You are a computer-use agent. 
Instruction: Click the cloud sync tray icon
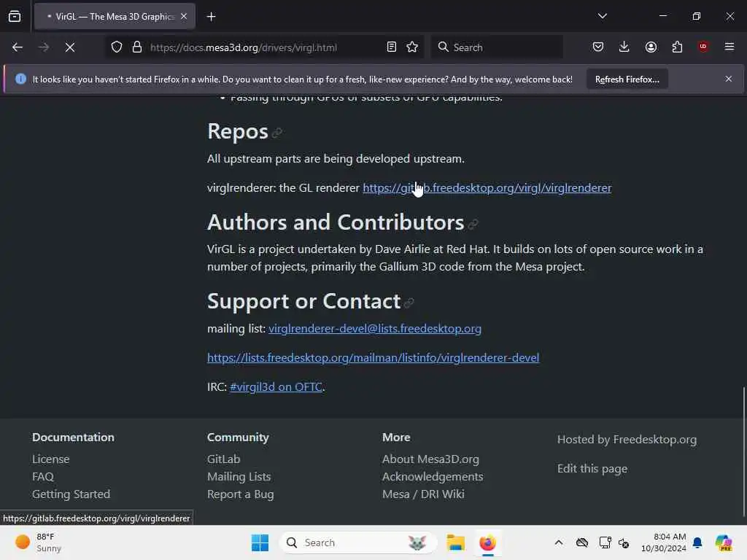581,542
